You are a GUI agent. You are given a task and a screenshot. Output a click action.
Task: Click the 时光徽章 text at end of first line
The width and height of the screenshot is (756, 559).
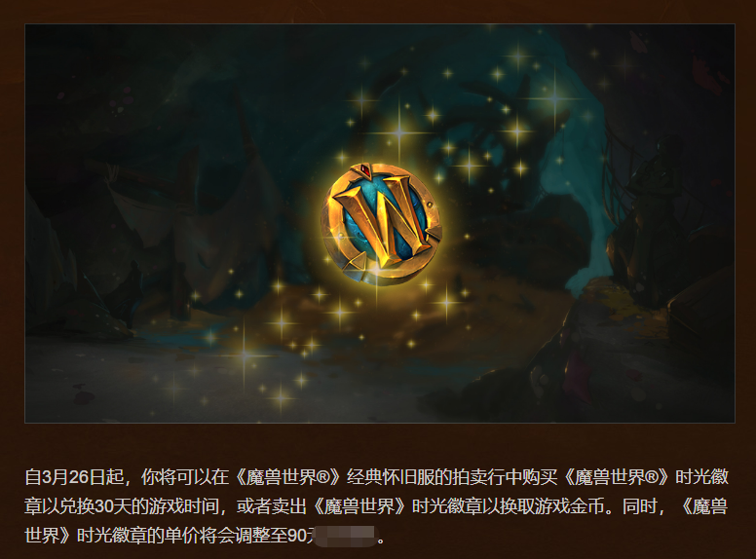point(701,477)
